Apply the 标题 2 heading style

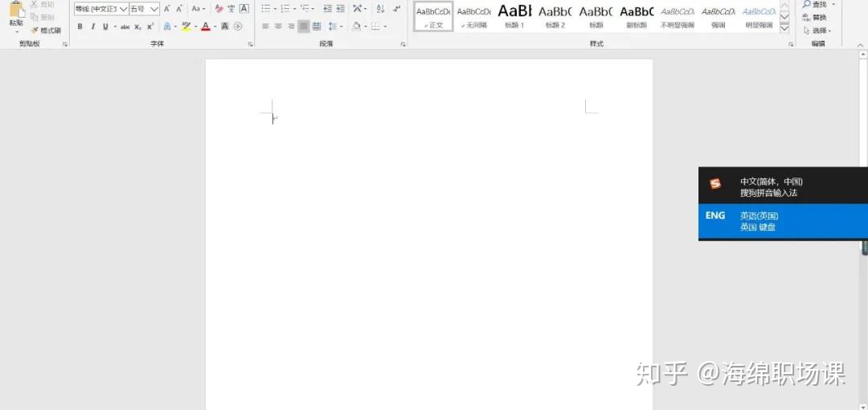click(x=555, y=16)
